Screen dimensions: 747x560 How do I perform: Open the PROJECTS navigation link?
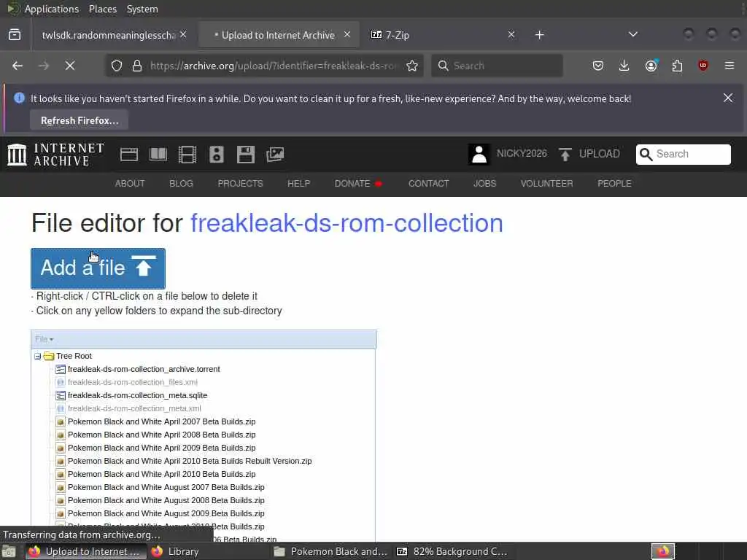pos(240,184)
